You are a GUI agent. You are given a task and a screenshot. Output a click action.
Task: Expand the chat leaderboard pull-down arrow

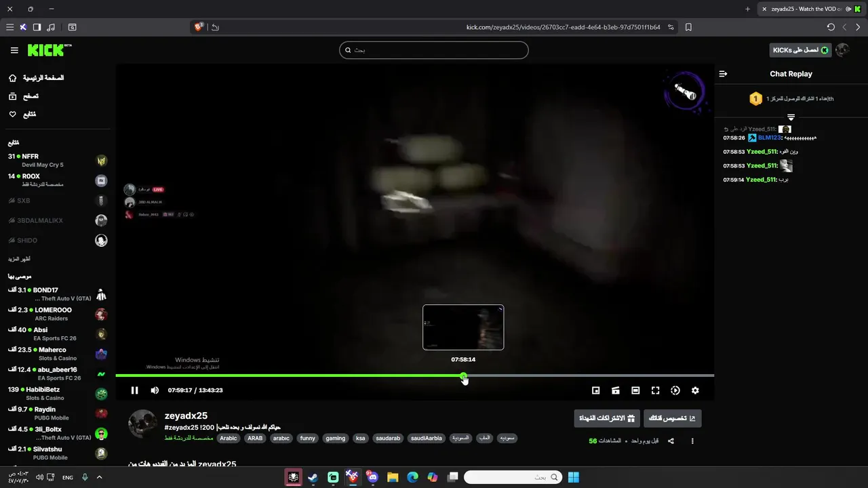pos(791,117)
